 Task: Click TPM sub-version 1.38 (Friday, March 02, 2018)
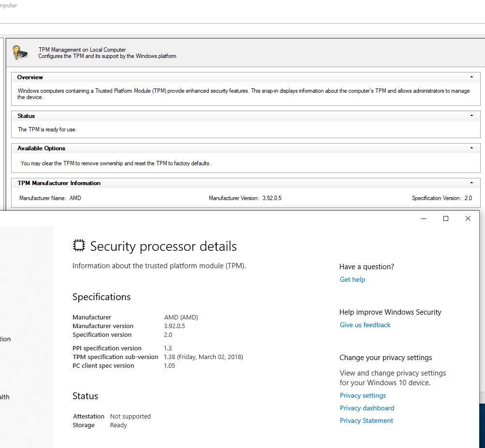pos(204,357)
